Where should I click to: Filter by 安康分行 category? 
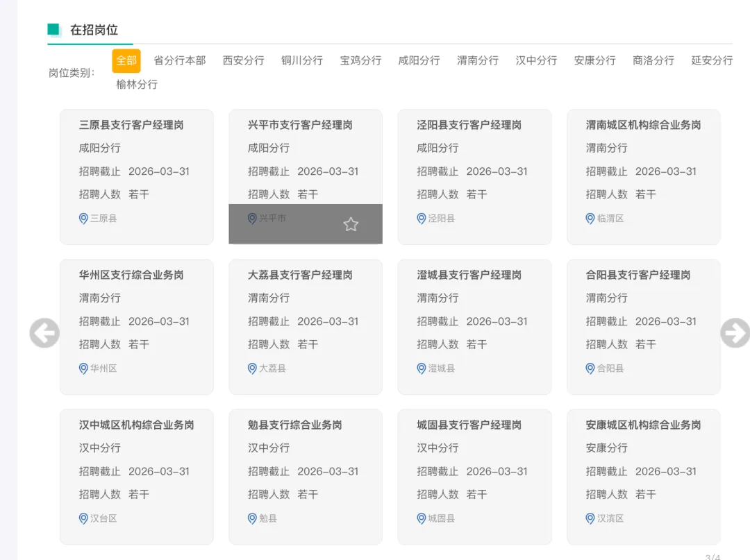594,60
